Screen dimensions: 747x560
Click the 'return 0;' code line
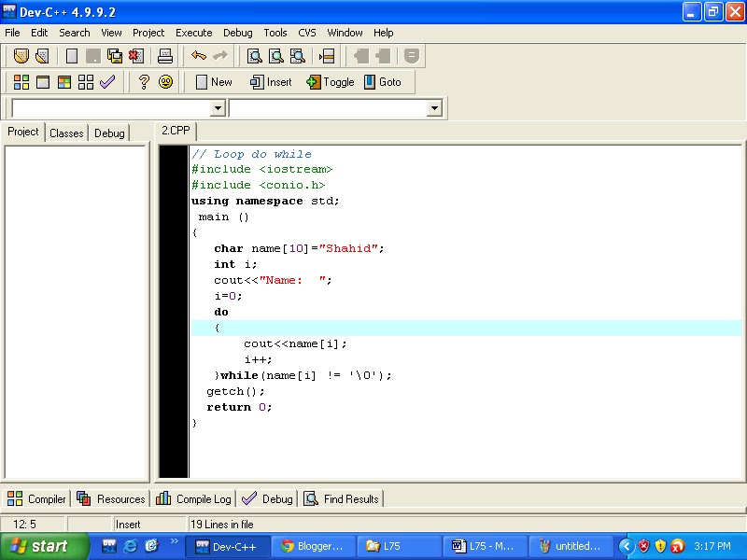239,407
